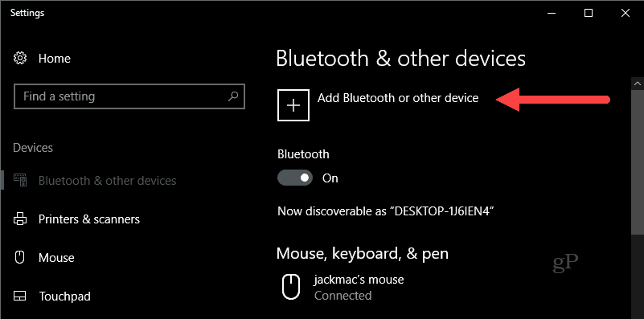Viewport: 644px width, 319px height.
Task: Click the Touchpad icon in sidebar
Action: click(x=20, y=296)
